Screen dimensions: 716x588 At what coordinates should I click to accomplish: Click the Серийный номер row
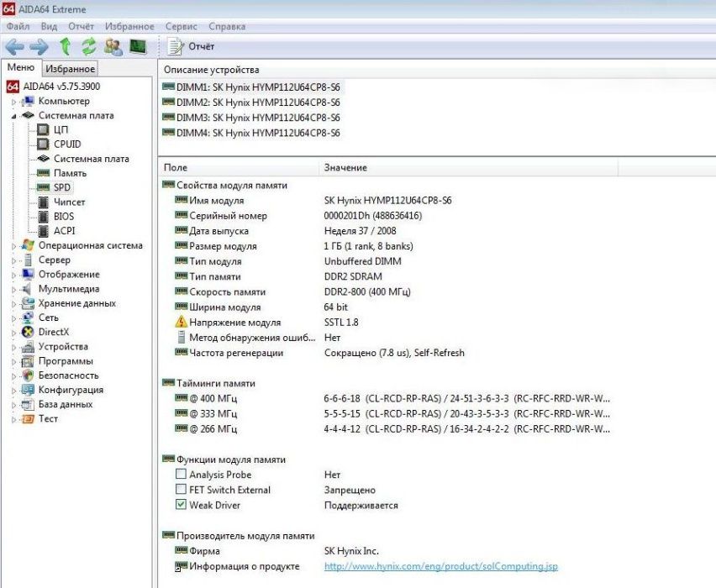click(x=298, y=216)
